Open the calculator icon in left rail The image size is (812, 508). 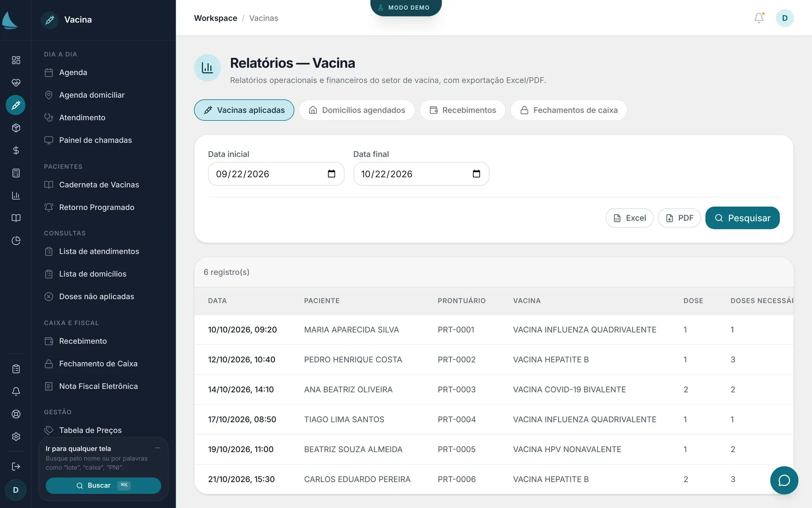(x=16, y=173)
